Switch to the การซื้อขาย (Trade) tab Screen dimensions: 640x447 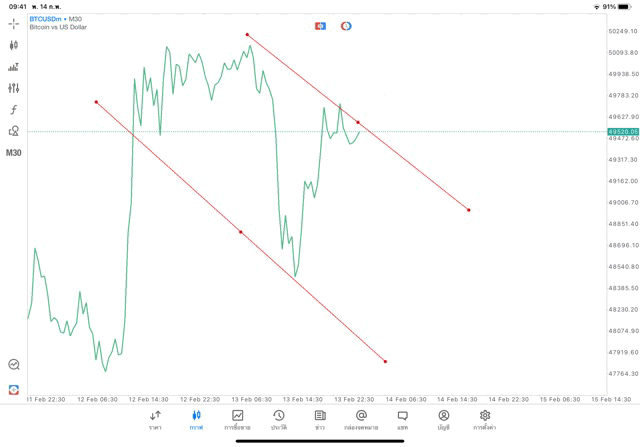pyautogui.click(x=238, y=419)
